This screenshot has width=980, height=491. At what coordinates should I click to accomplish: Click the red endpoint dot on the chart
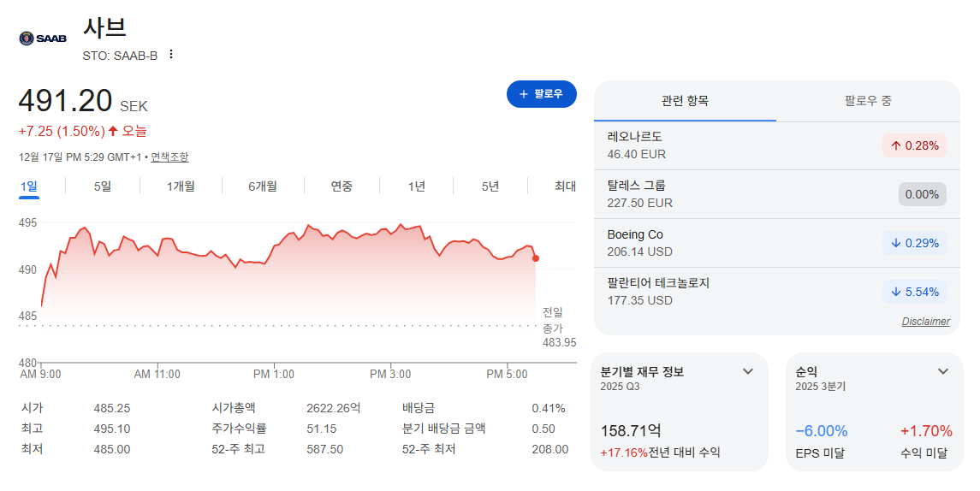point(536,258)
